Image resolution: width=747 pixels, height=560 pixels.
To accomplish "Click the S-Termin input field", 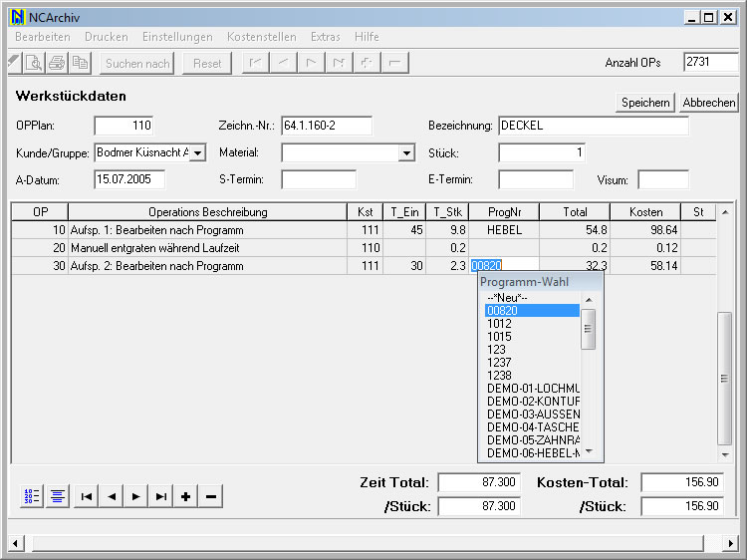I will point(319,179).
